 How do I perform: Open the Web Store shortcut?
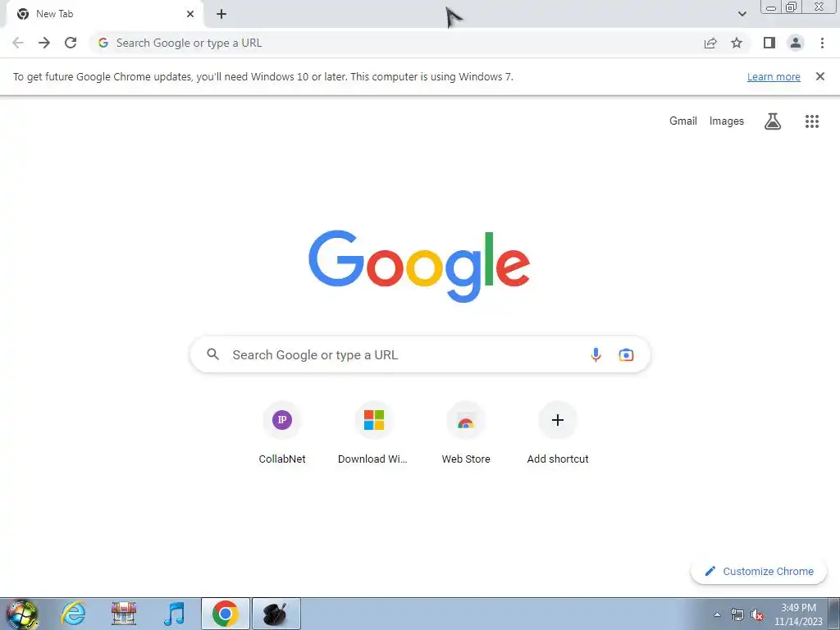pos(466,434)
